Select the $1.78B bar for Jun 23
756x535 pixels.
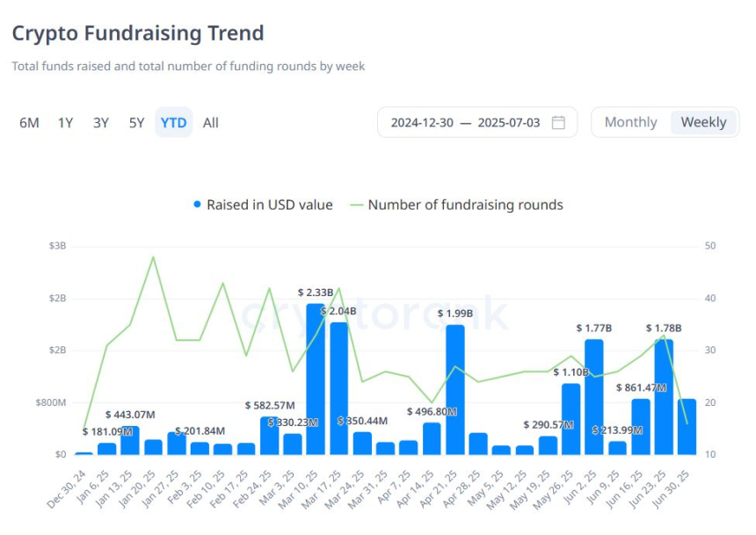[x=664, y=397]
